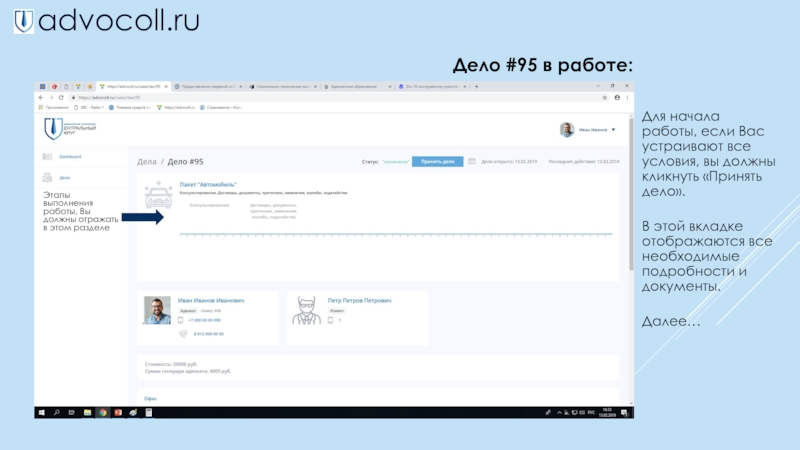Open Петр Петров Петрович client profile

[359, 300]
